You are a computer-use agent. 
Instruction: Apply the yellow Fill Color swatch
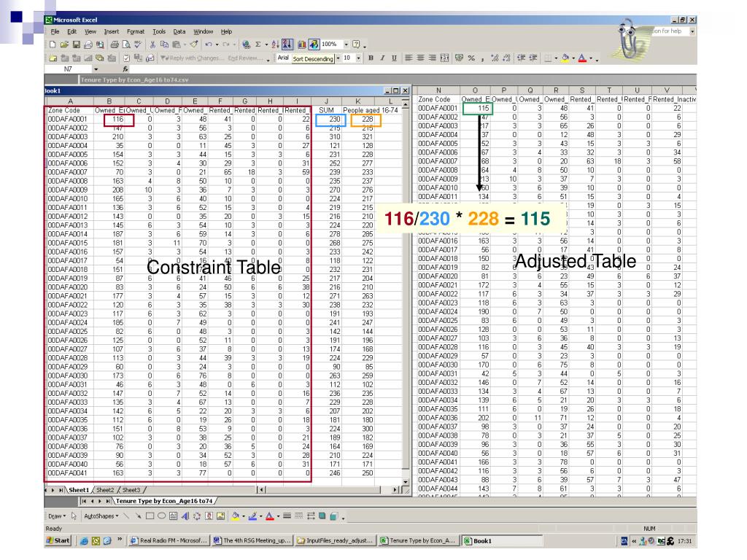tap(565, 58)
